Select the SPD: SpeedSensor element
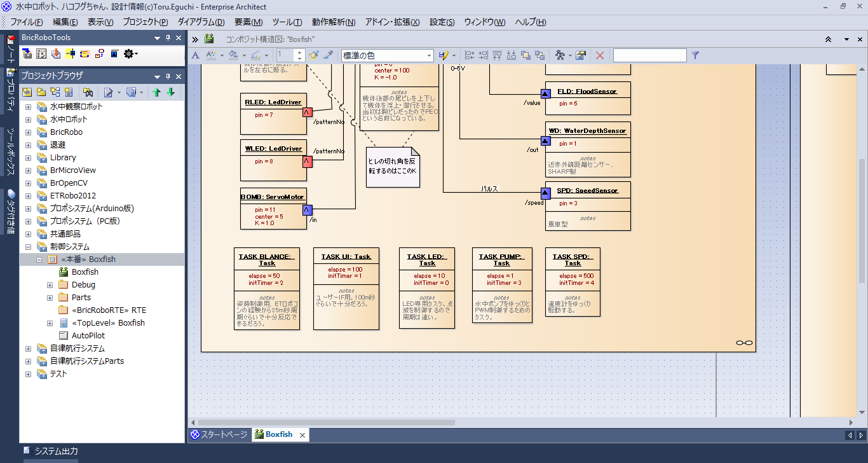Screen dimensions: 868x463 (x=588, y=206)
